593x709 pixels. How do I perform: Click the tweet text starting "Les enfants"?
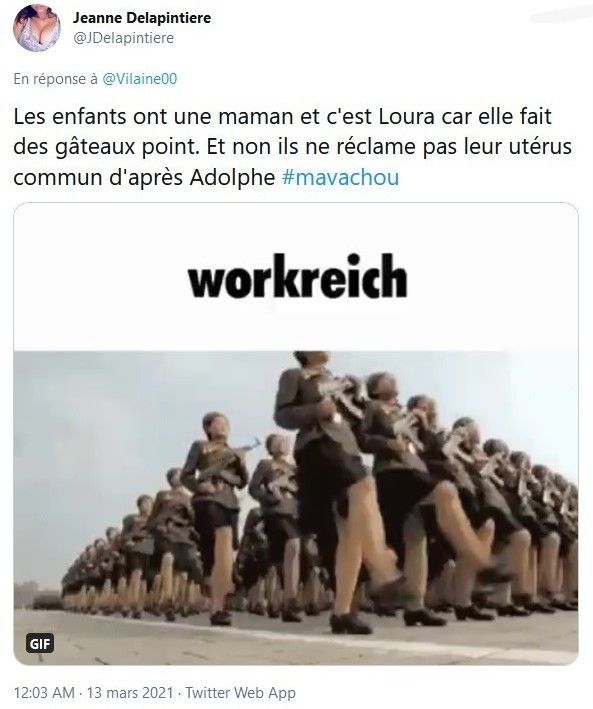(292, 147)
